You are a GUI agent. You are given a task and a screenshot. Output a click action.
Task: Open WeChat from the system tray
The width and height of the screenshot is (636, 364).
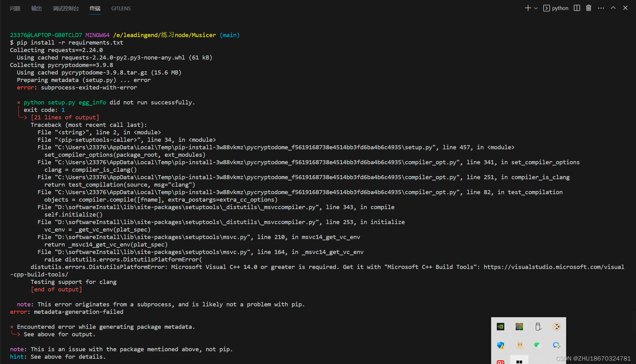(x=537, y=345)
